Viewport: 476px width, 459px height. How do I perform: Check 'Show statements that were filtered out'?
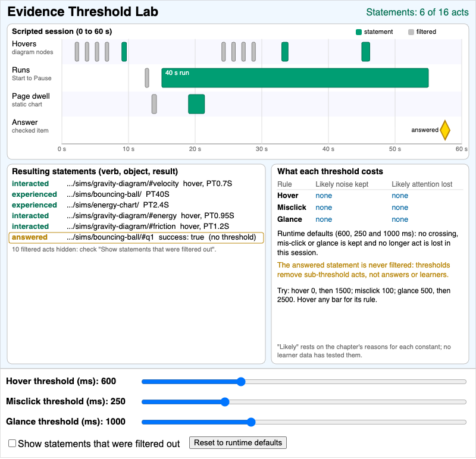coord(12,443)
